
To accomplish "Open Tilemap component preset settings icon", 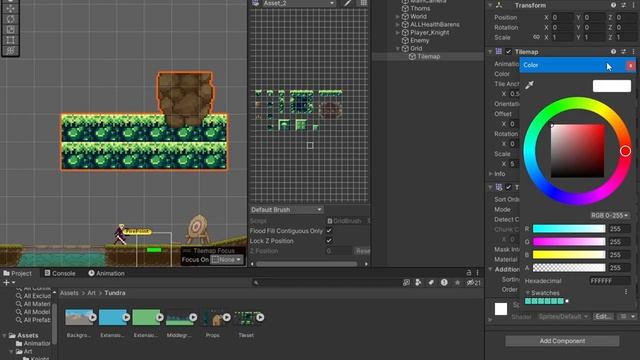I will click(623, 52).
